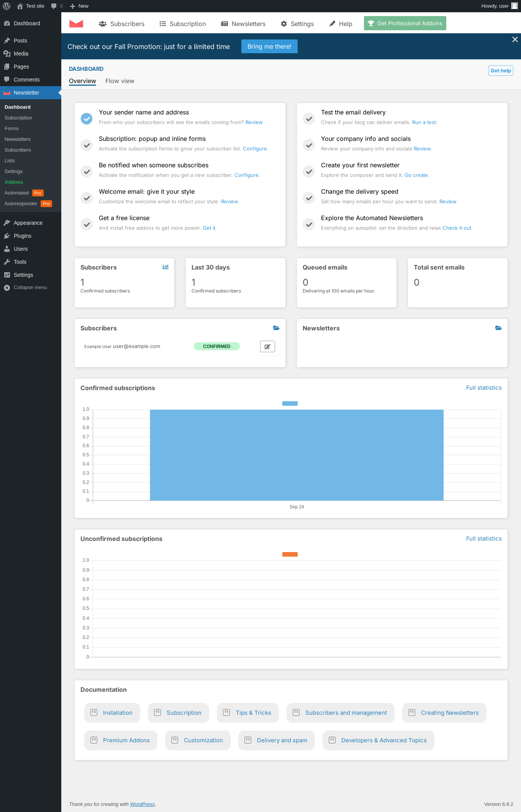This screenshot has width=521, height=812.
Task: Open the Subscription menu in plugin header
Action: click(x=183, y=24)
